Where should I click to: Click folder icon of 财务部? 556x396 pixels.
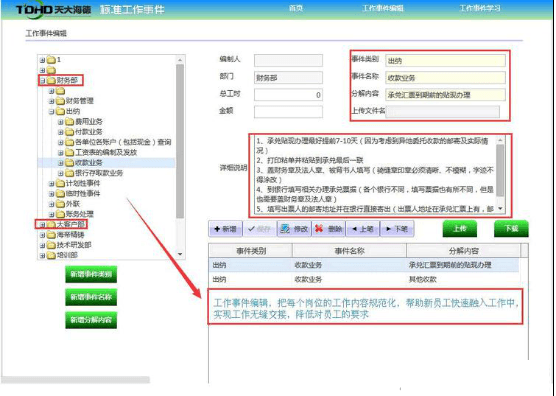[51, 80]
